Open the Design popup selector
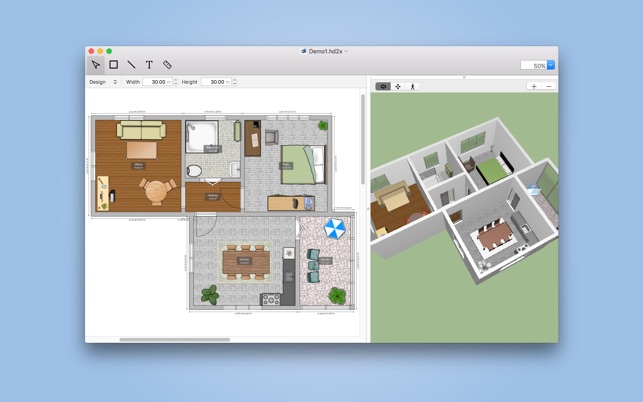Viewport: 643px width, 402px height. pos(103,82)
